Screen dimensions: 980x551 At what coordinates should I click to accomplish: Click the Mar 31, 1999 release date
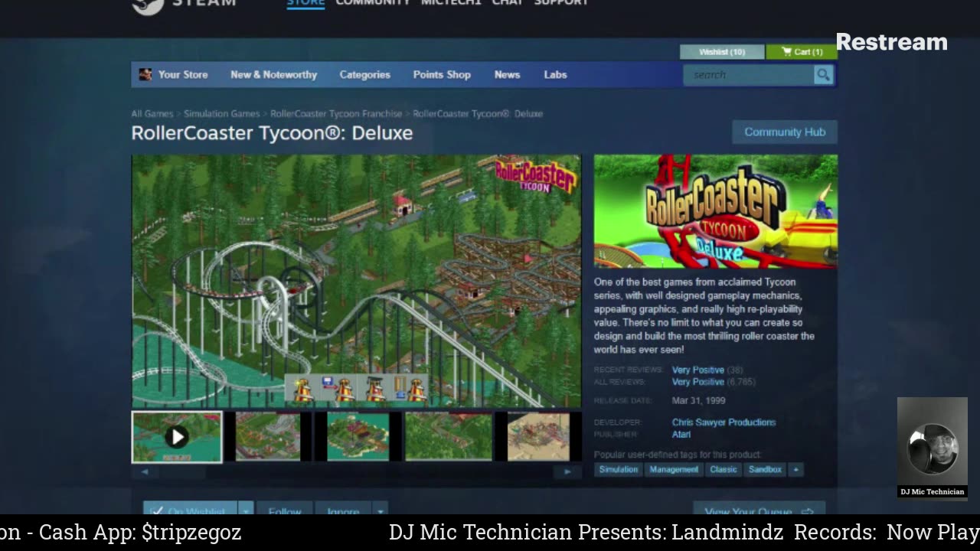pyautogui.click(x=698, y=400)
